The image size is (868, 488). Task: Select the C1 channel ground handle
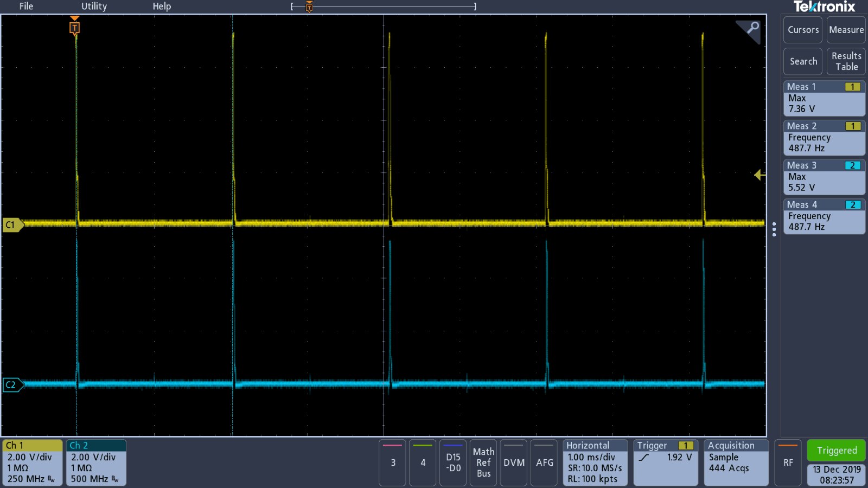click(12, 224)
